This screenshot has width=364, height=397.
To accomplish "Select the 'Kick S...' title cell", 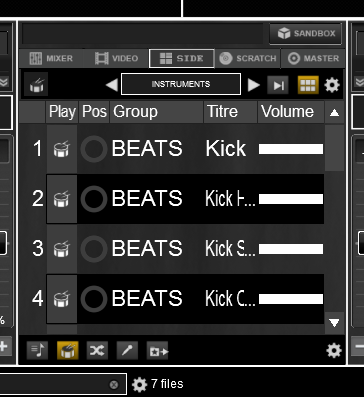I will coord(230,249).
